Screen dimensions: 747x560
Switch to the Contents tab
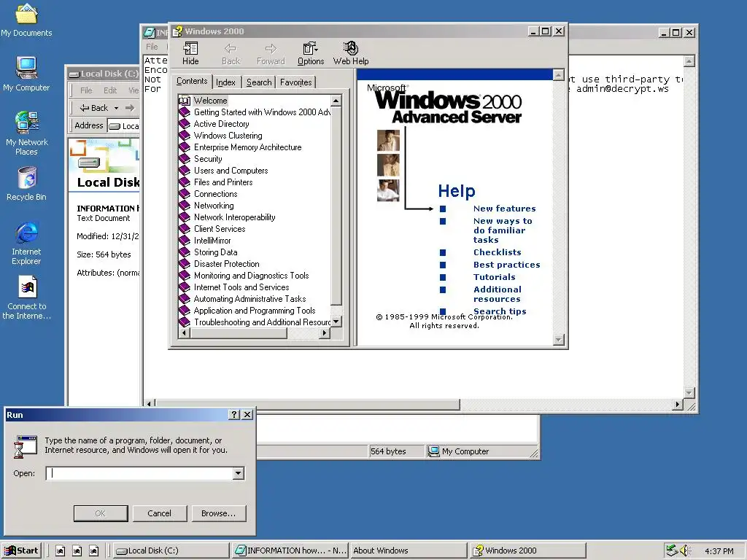(192, 82)
